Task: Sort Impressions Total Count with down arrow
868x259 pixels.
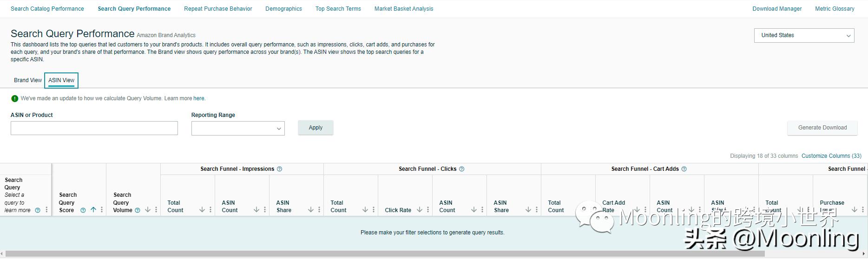Action: pos(202,210)
